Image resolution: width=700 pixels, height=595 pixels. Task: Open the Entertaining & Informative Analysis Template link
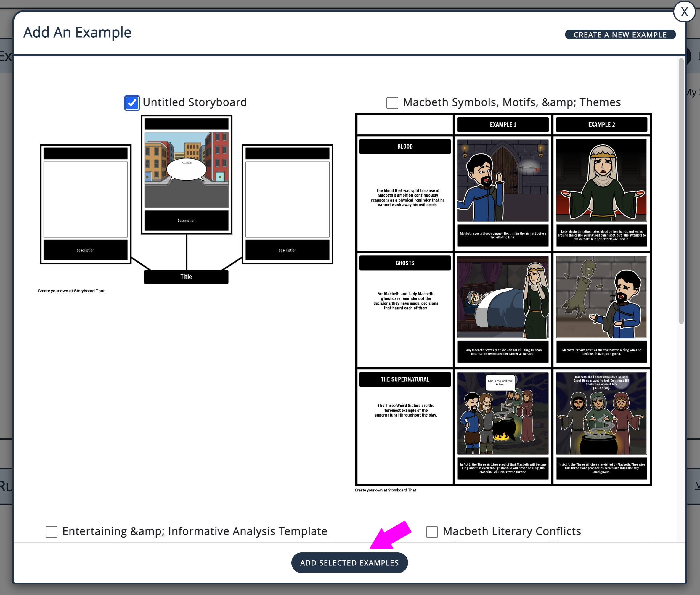195,531
